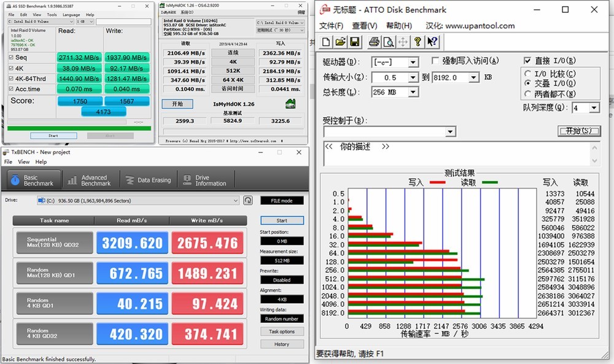Click the scroll down arrow of ATTO description box
Image resolution: width=614 pixels, height=364 pixels.
pyautogui.click(x=595, y=160)
